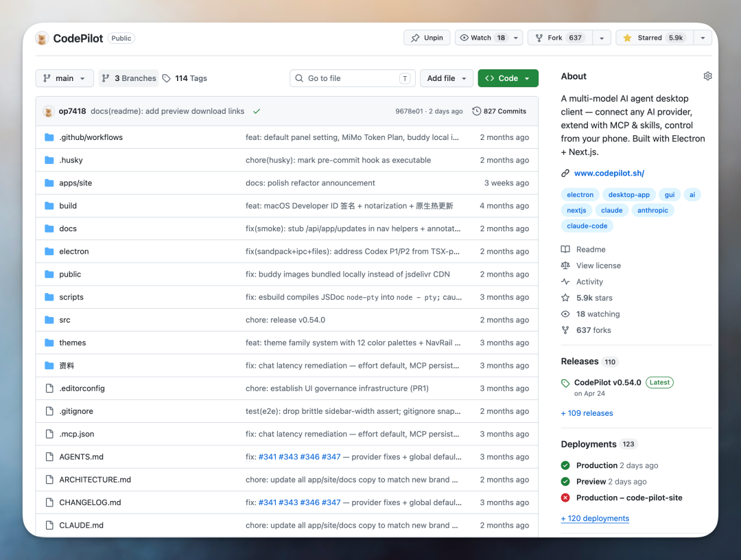The width and height of the screenshot is (741, 560).
Task: Click the Readme book icon
Action: pyautogui.click(x=565, y=250)
